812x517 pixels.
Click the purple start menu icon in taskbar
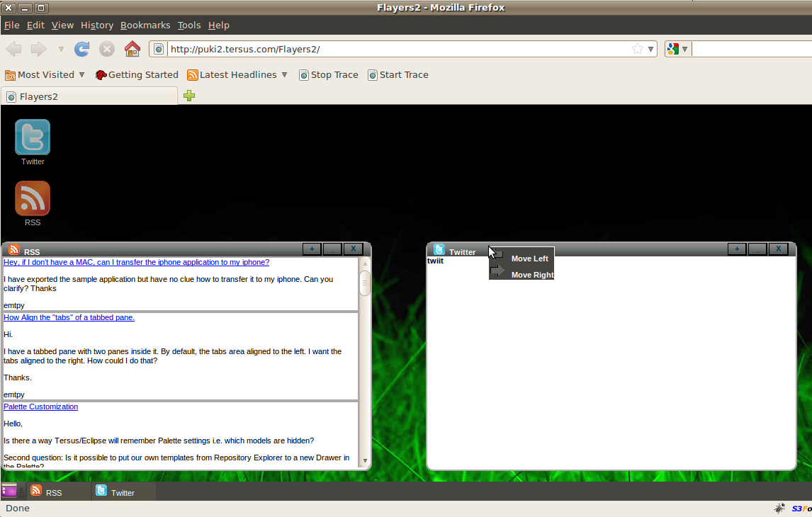pyautogui.click(x=9, y=491)
